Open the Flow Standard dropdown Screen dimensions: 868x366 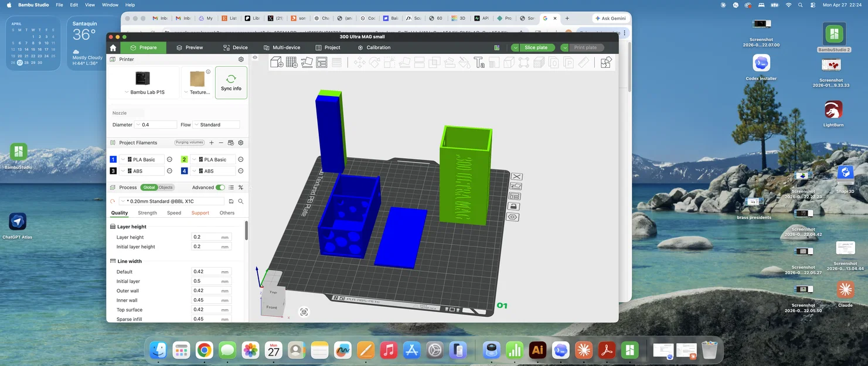click(x=216, y=125)
